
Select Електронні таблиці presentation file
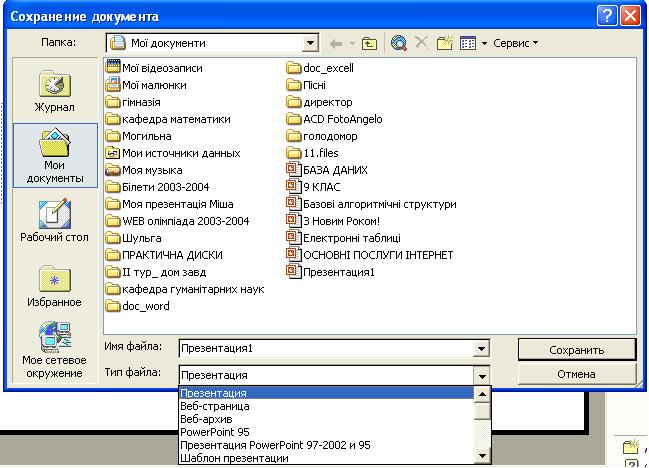point(344,238)
